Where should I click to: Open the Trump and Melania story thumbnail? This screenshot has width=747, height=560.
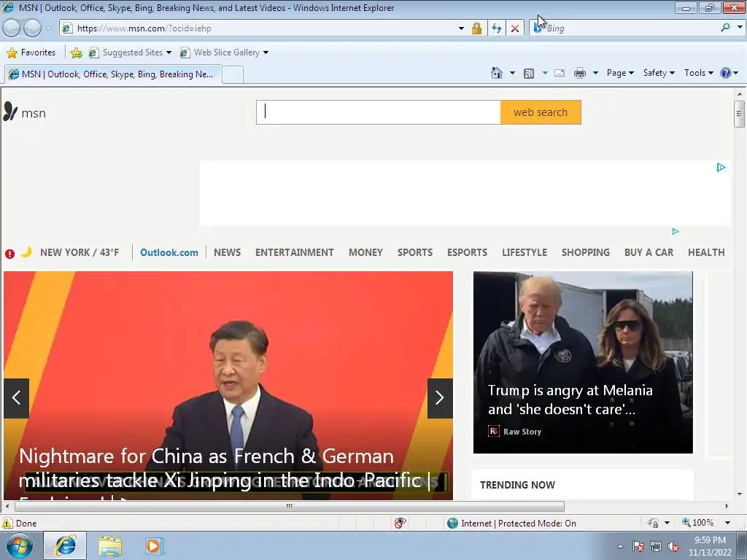click(x=583, y=362)
